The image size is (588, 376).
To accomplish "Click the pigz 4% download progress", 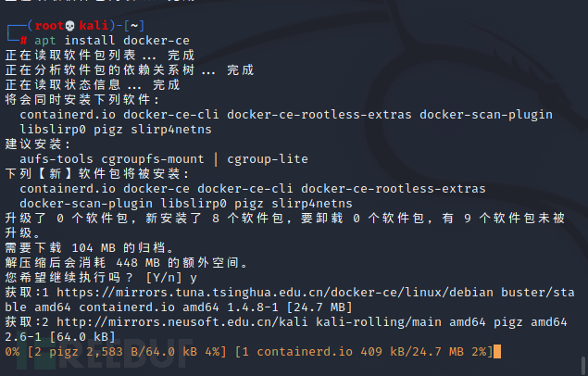I will coord(127,352).
